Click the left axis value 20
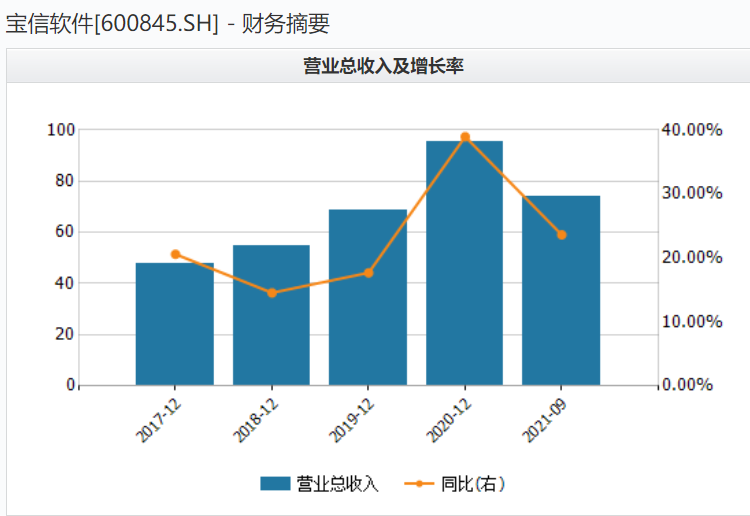The width and height of the screenshot is (750, 516). (x=65, y=334)
